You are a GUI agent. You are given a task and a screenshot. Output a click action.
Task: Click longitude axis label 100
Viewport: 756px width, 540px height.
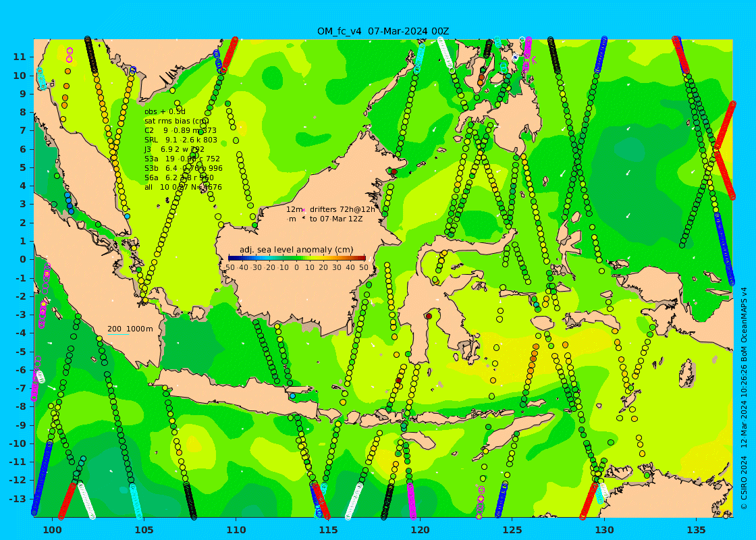point(52,531)
